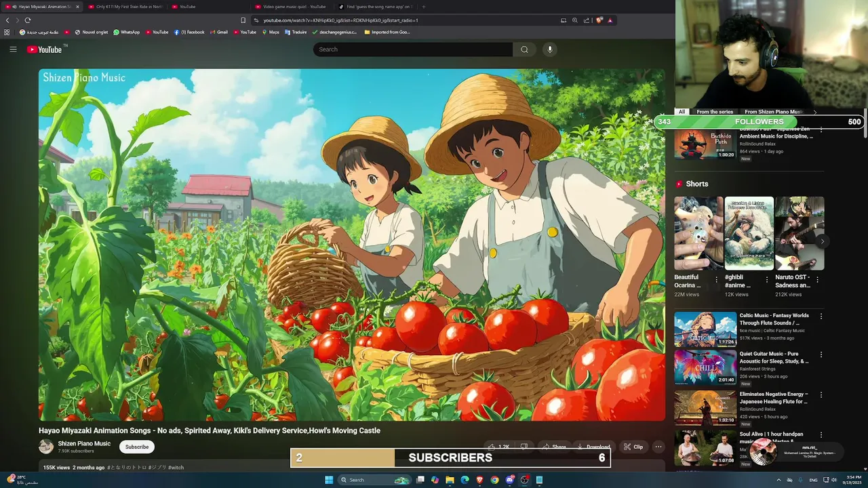Open options for Bushido Path video
Image resolution: width=868 pixels, height=488 pixels.
tap(821, 130)
